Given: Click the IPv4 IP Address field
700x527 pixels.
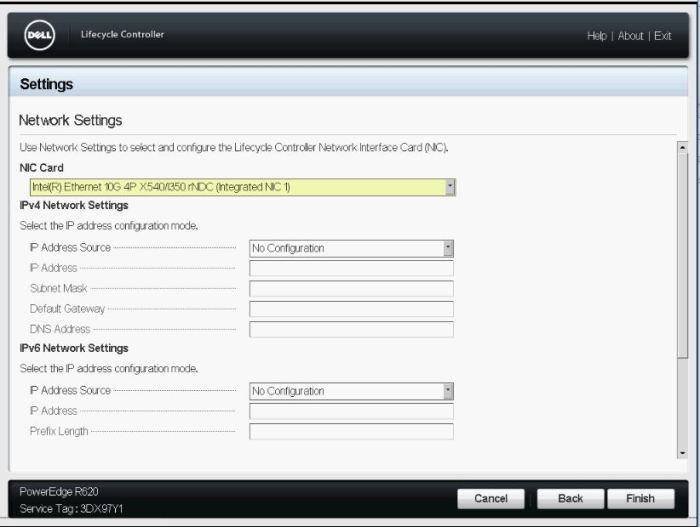Looking at the screenshot, I should coord(351,268).
